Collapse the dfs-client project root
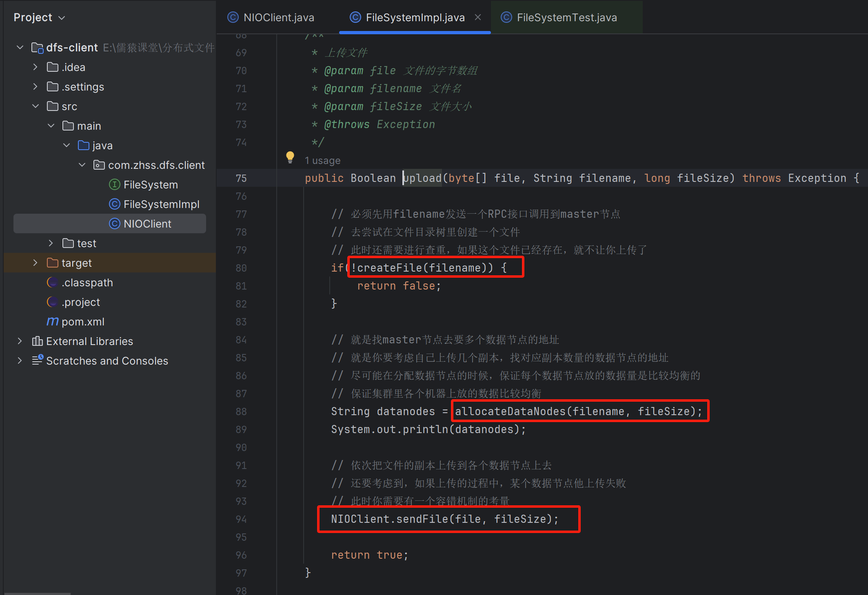This screenshot has height=595, width=868. pyautogui.click(x=20, y=47)
